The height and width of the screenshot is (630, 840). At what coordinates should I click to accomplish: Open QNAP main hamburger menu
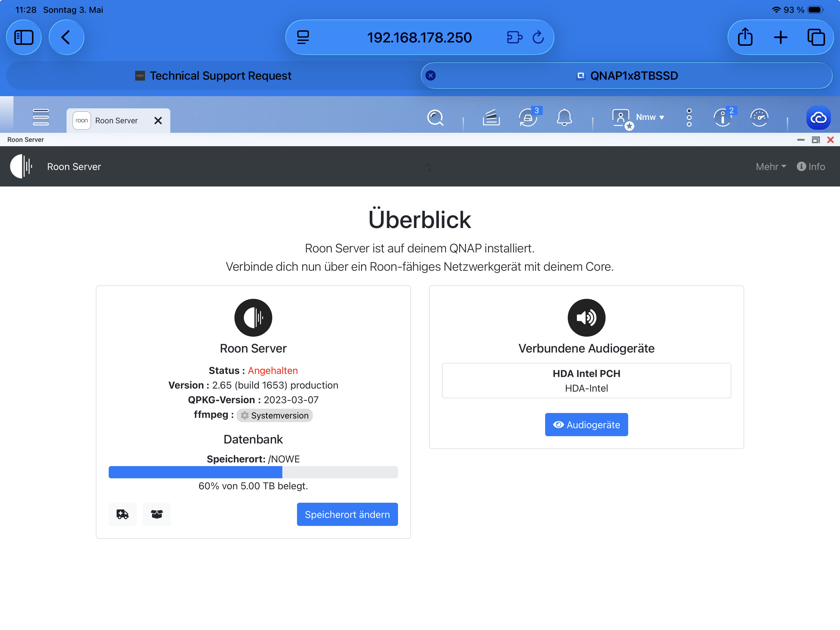[41, 117]
